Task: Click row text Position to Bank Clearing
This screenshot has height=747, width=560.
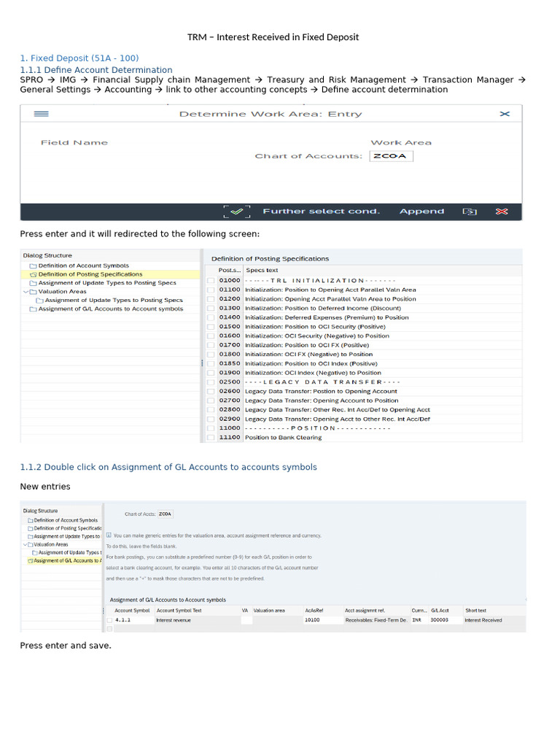Action: 283,438
